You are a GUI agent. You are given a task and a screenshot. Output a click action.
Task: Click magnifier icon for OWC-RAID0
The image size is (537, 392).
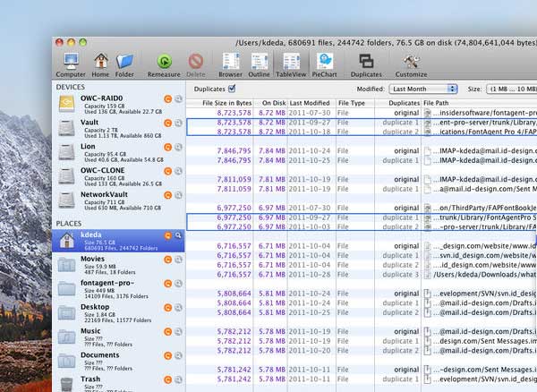[x=178, y=99]
